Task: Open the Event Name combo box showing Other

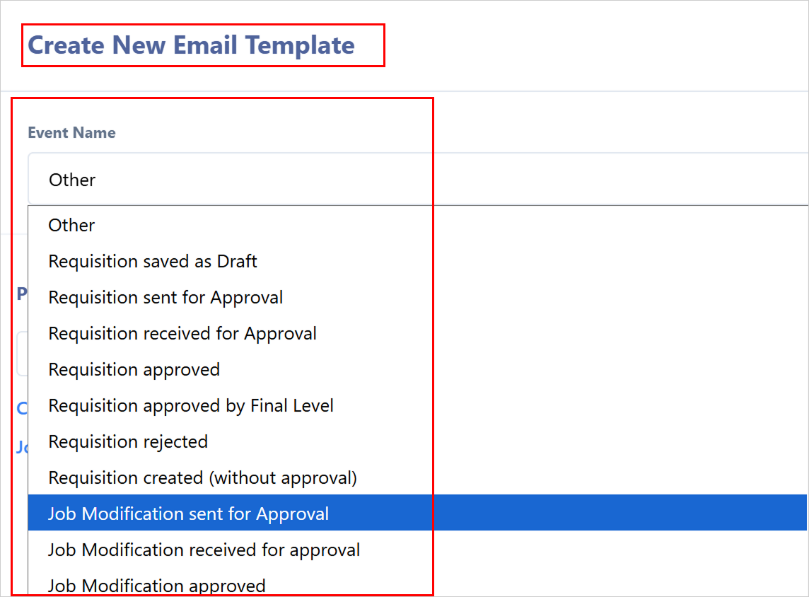Action: [418, 179]
